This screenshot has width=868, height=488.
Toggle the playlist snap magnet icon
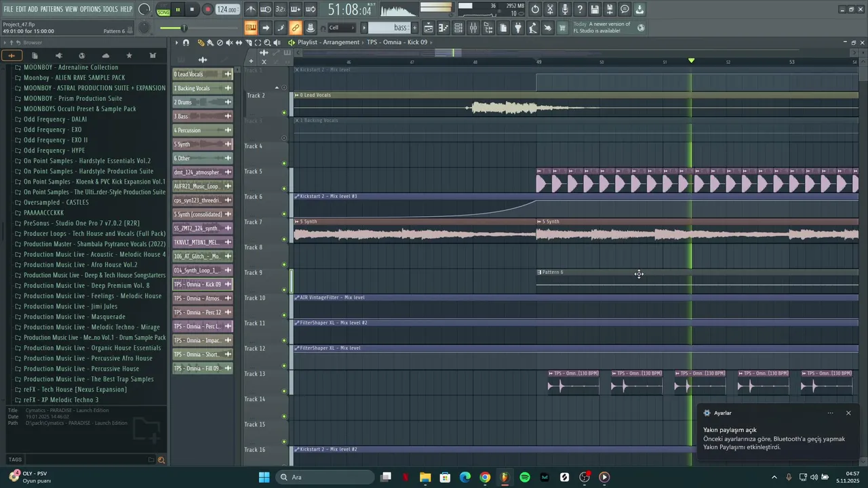coord(186,43)
